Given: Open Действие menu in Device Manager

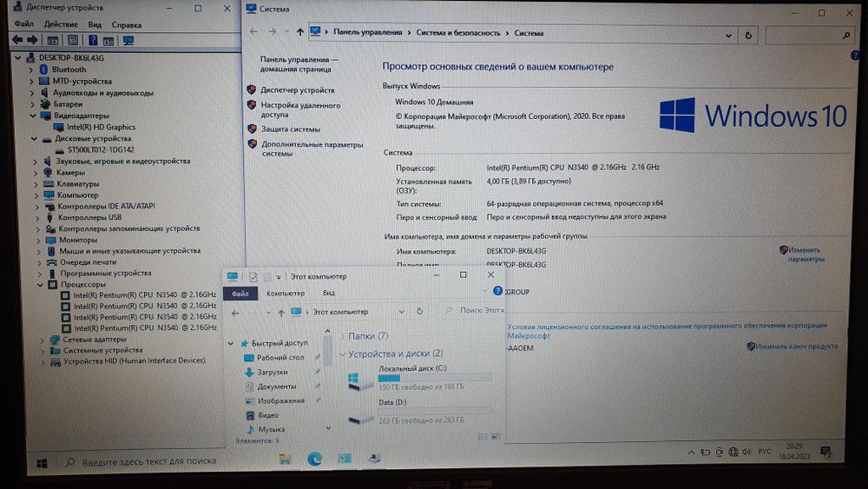Looking at the screenshot, I should pos(61,24).
